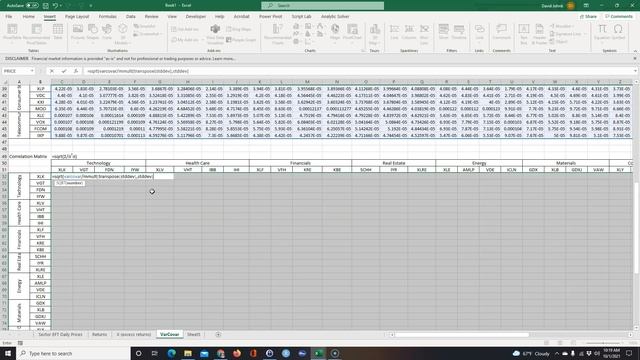
Task: Open the Maps chart menu
Action: [335, 32]
